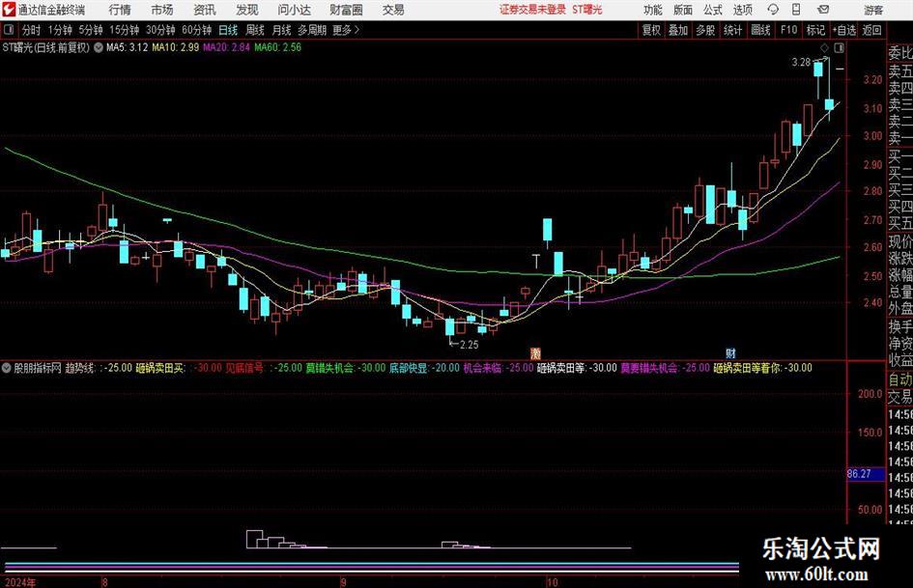
Task: Open the 资讯 menu
Action: click(205, 10)
